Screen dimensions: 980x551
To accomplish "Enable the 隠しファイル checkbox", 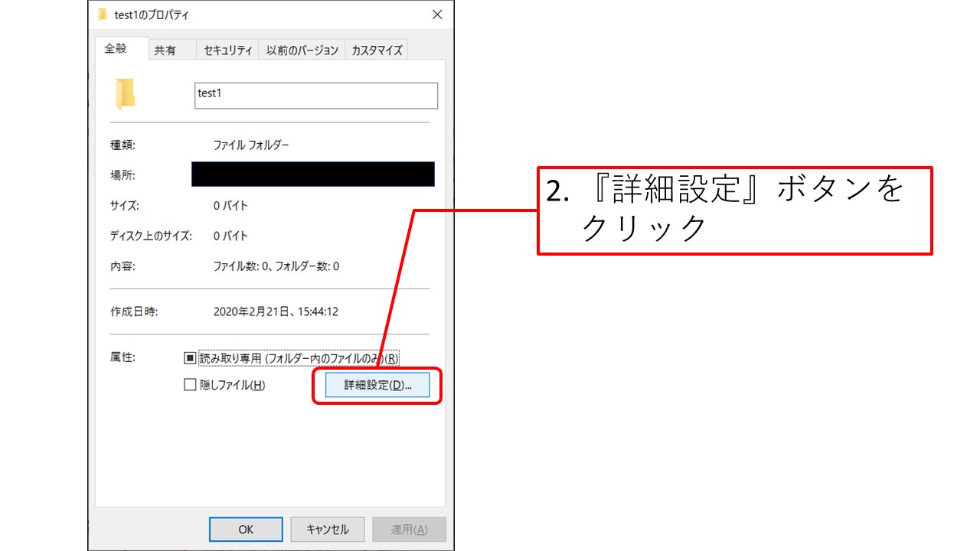I will pos(191,385).
